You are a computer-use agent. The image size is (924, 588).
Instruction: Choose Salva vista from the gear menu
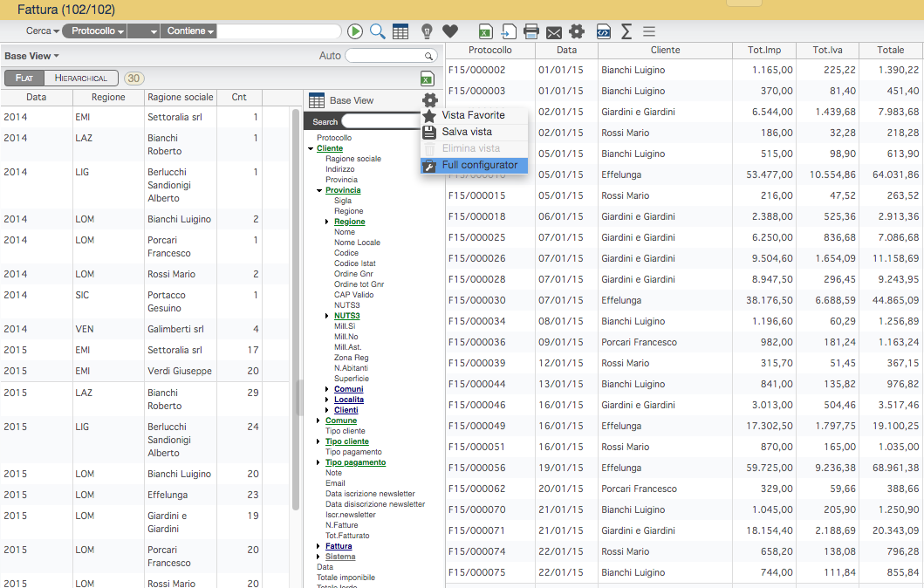[474, 132]
